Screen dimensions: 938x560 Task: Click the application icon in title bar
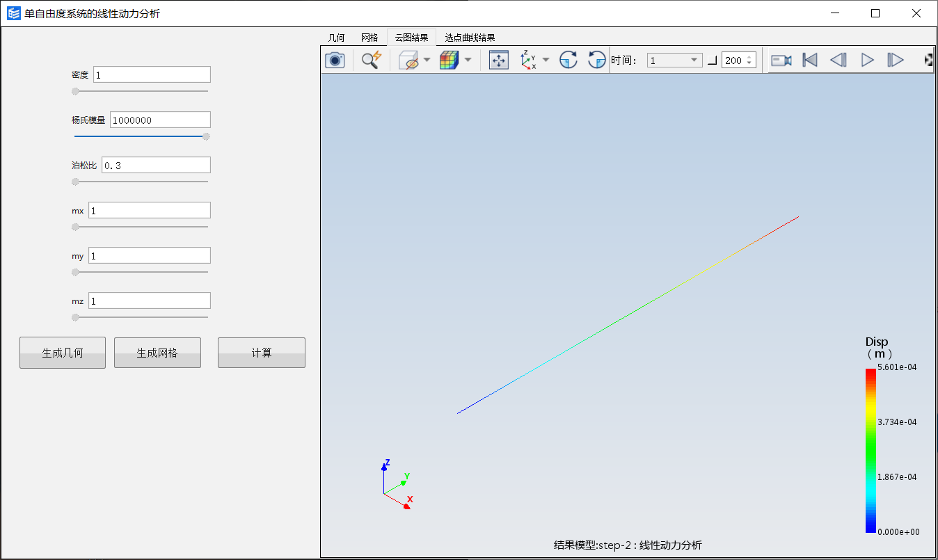coord(14,13)
